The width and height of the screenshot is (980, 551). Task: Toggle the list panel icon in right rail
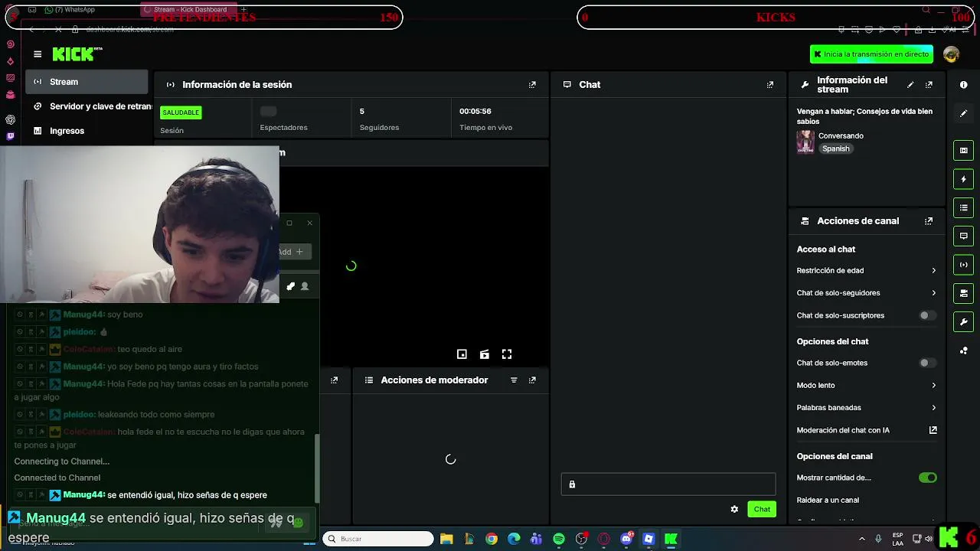[x=964, y=207]
